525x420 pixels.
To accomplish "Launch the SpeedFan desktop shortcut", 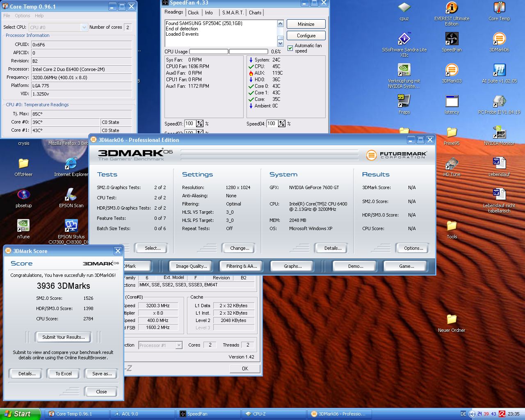I will tap(452, 42).
